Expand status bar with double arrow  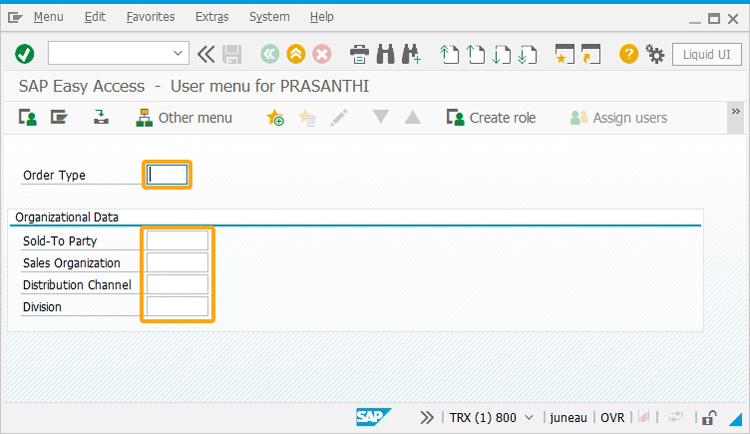click(x=427, y=418)
